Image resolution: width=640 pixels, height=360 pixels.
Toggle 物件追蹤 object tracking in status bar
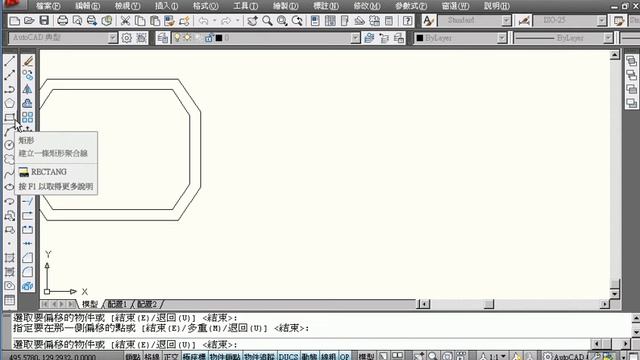tap(260, 357)
